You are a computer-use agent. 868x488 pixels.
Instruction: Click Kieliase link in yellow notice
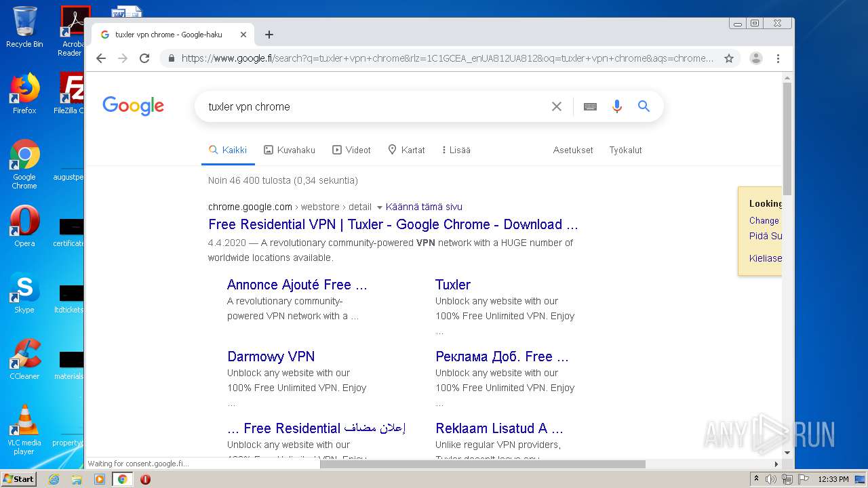(x=766, y=258)
